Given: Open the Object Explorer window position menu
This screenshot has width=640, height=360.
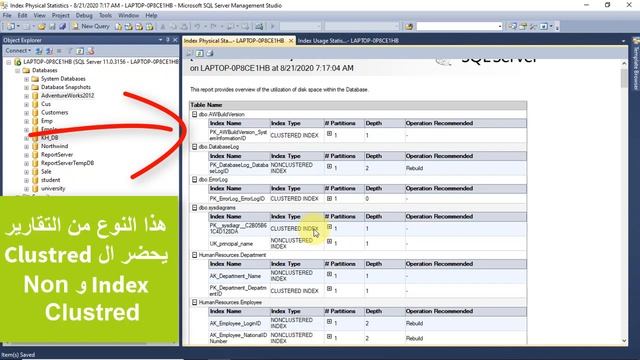Looking at the screenshot, I should pyautogui.click(x=160, y=40).
